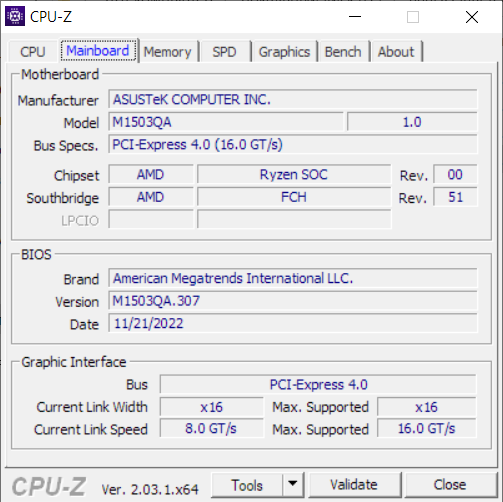
Task: Minimize the CPU-Z window
Action: tap(355, 16)
